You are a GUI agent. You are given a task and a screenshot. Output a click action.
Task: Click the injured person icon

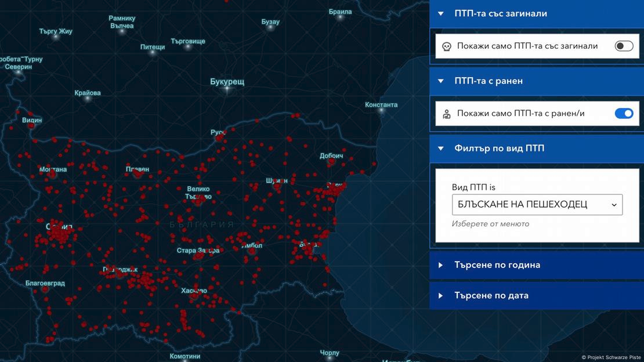446,114
